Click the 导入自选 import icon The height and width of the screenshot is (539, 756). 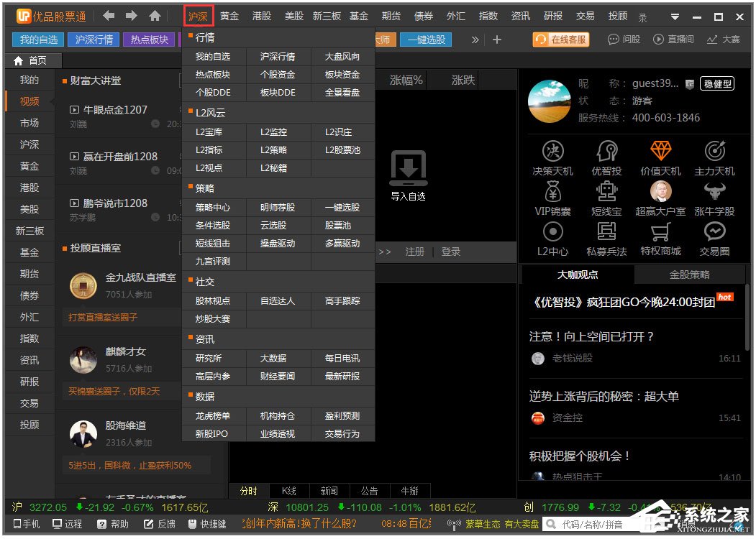[408, 169]
